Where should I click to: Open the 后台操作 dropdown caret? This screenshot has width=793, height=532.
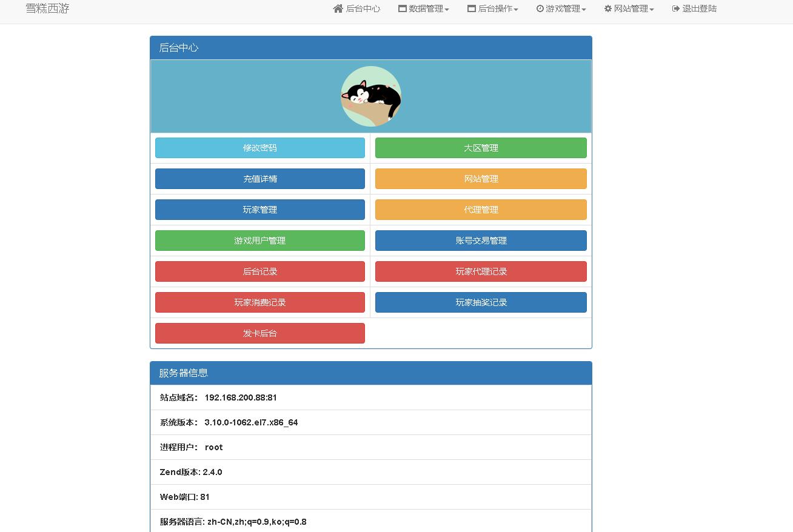[x=516, y=10]
